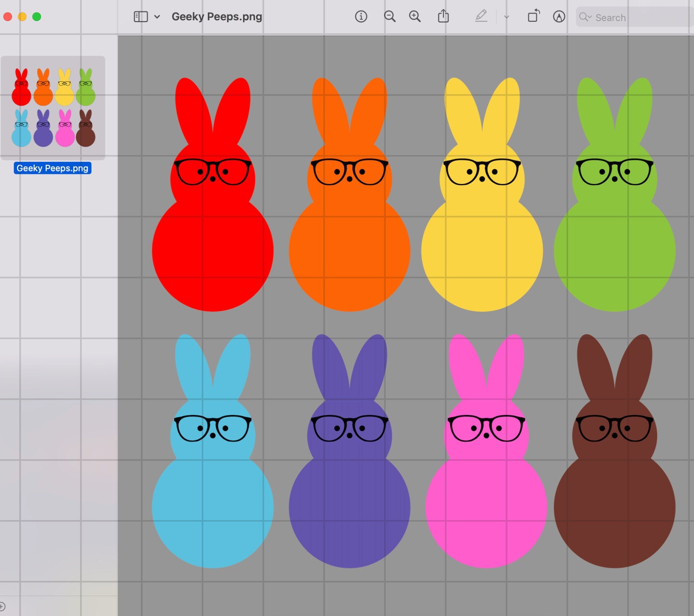The image size is (694, 616).
Task: Select the Highlight annotation tool
Action: (x=559, y=16)
